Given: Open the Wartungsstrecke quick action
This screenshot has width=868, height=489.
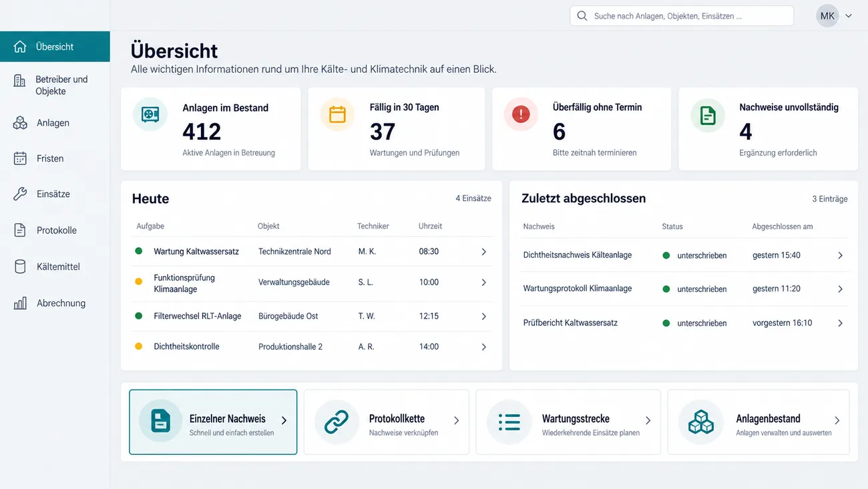Looking at the screenshot, I should 568,422.
